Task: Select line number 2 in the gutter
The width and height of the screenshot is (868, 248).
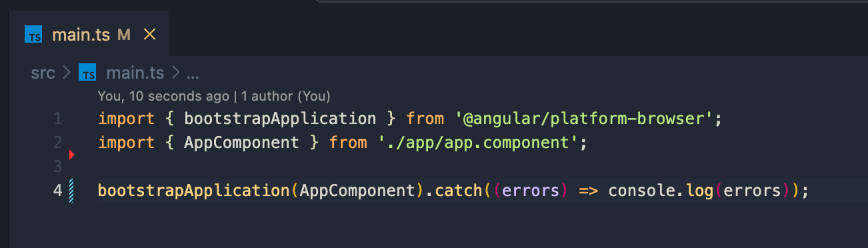Action: 57,142
